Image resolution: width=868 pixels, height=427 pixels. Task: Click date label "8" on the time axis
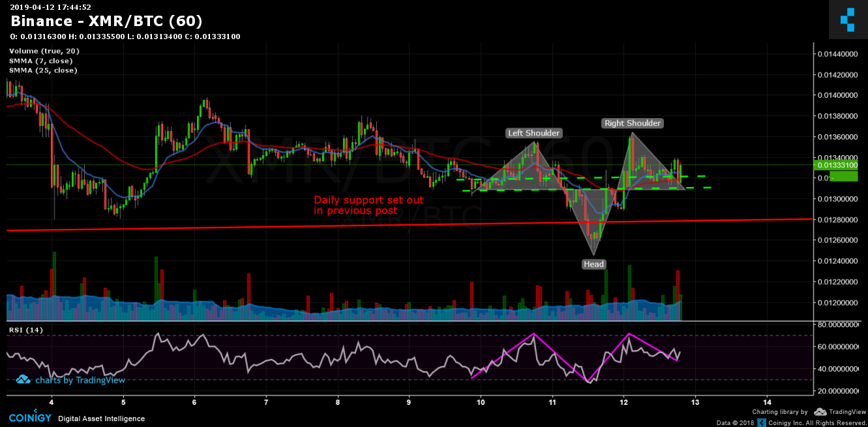pyautogui.click(x=337, y=401)
